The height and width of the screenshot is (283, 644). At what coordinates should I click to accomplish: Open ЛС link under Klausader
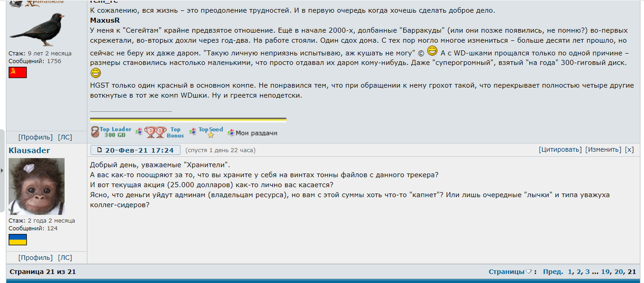[65, 258]
